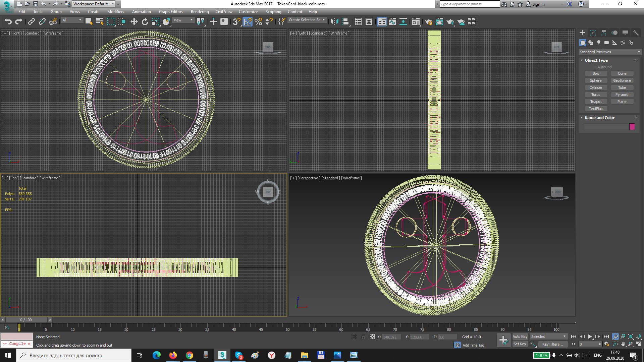Viewport: 644px width, 362px height.
Task: Switch to Cameras creation category
Action: 607,43
